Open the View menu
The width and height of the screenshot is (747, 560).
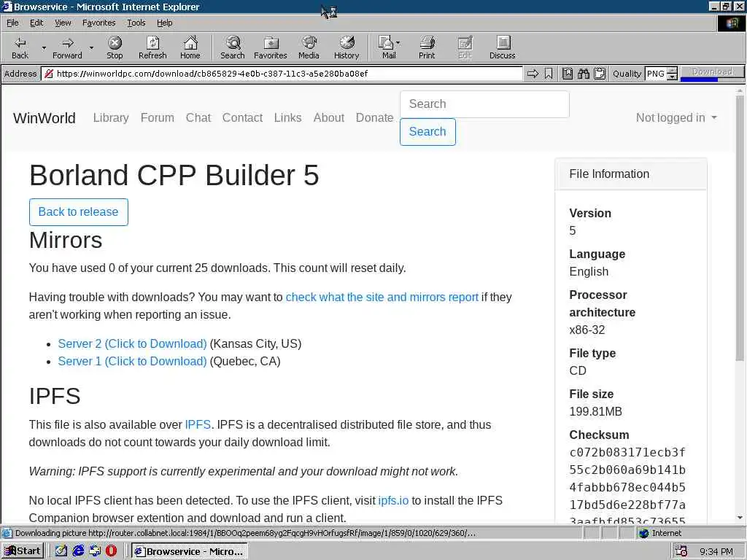point(63,23)
